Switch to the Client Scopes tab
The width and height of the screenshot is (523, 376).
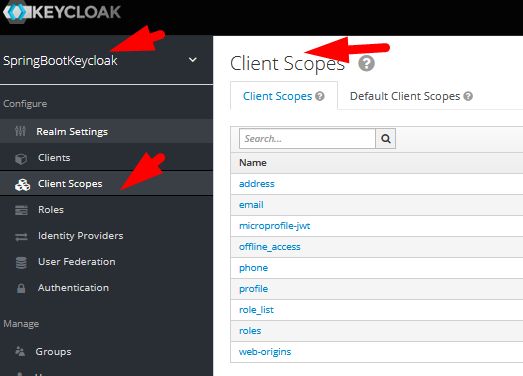click(x=278, y=96)
